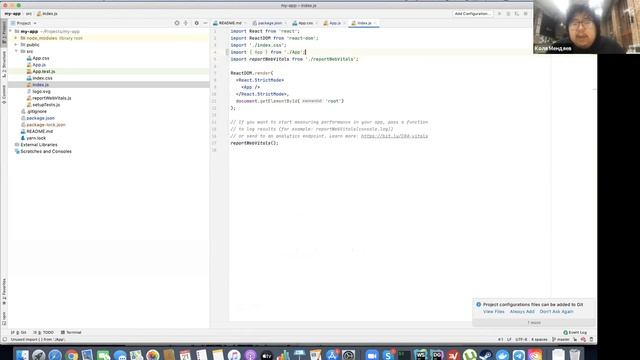Select index.css in the project tree
The image size is (640, 360).
coord(42,78)
